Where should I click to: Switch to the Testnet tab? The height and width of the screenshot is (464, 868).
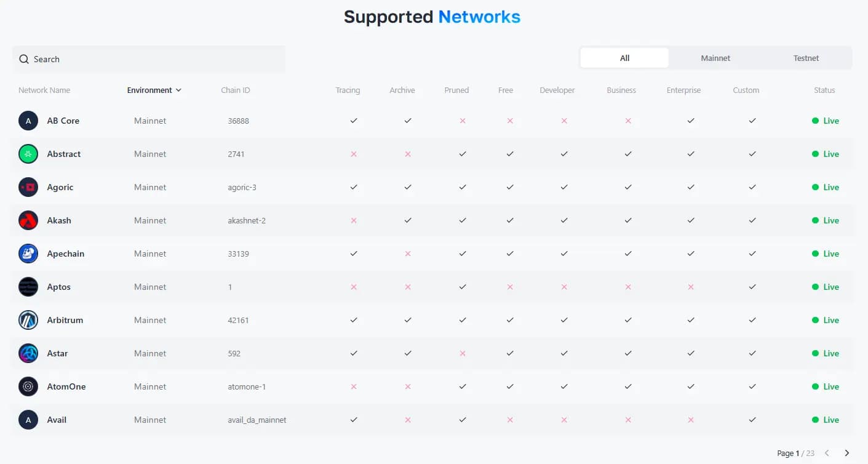(805, 57)
